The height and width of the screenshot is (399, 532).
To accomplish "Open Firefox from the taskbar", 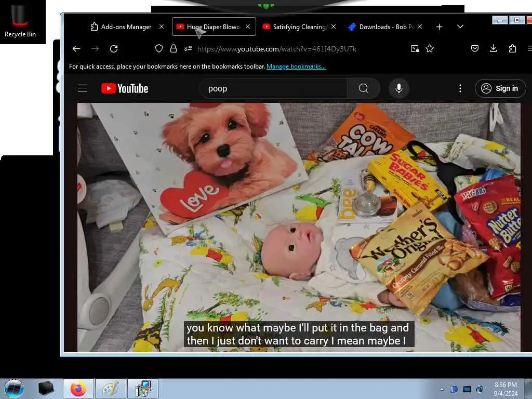I will 78,389.
